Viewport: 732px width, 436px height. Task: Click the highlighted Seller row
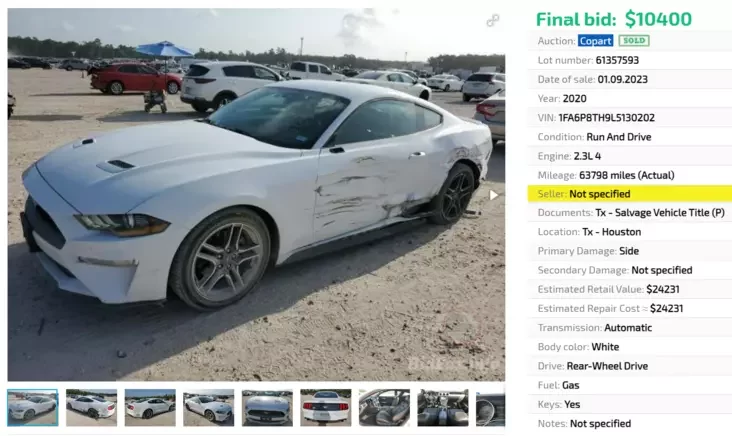tap(630, 194)
